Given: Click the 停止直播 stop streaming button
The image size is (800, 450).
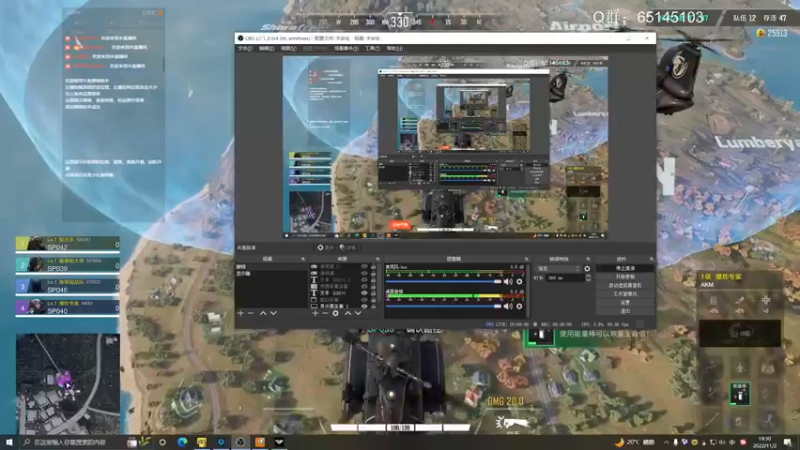Looking at the screenshot, I should 625,268.
